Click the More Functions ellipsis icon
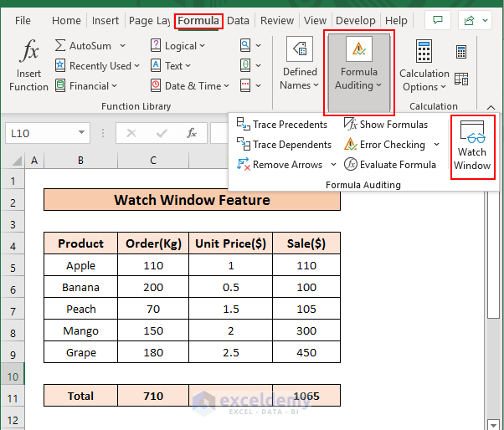 245,85
